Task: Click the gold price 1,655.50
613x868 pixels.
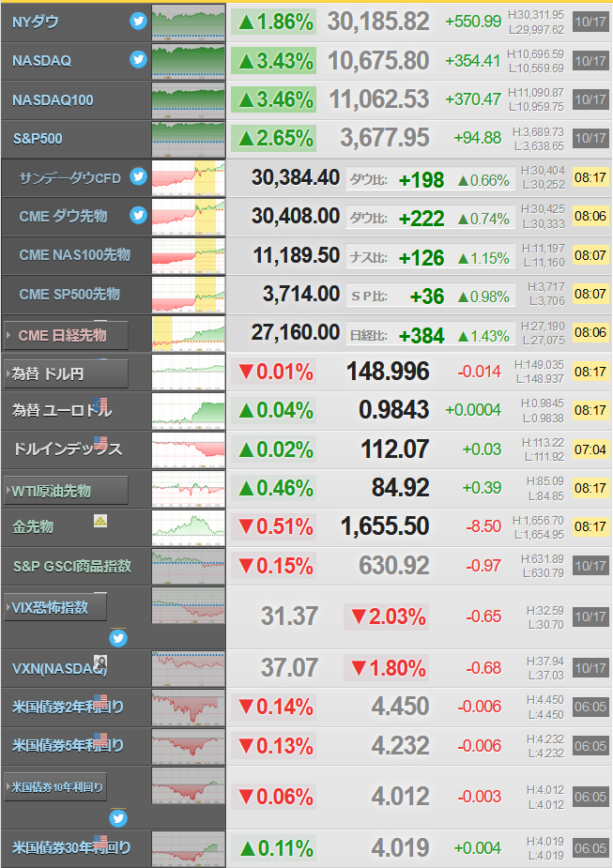Action: (386, 526)
